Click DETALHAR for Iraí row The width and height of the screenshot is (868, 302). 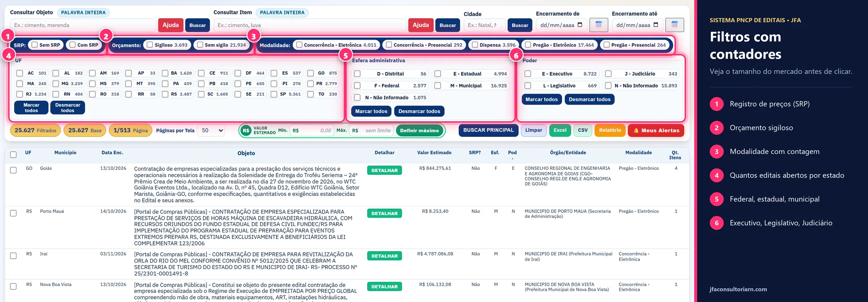pos(385,256)
